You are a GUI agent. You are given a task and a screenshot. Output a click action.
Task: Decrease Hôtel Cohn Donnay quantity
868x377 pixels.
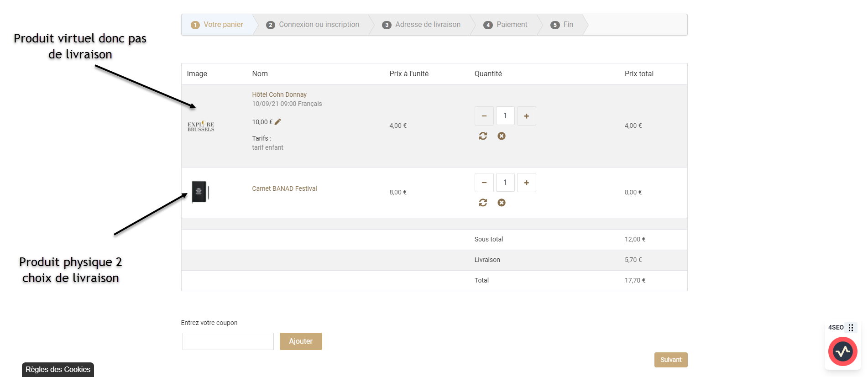(x=484, y=116)
